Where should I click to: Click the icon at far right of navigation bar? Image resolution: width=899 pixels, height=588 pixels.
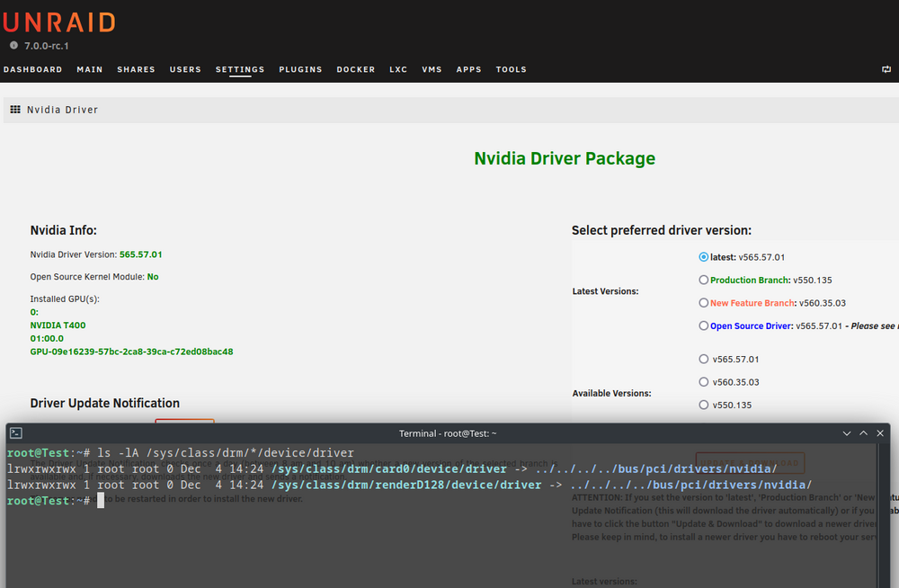tap(886, 69)
